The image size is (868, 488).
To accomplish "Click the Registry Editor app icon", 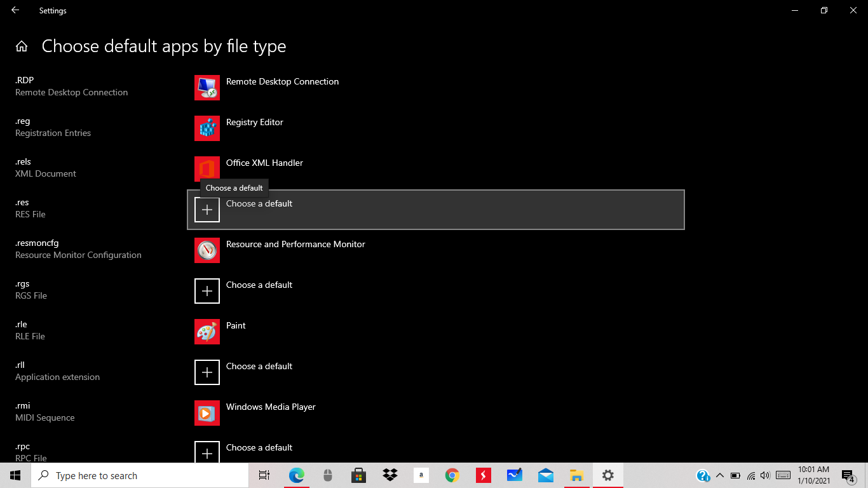I will point(207,128).
